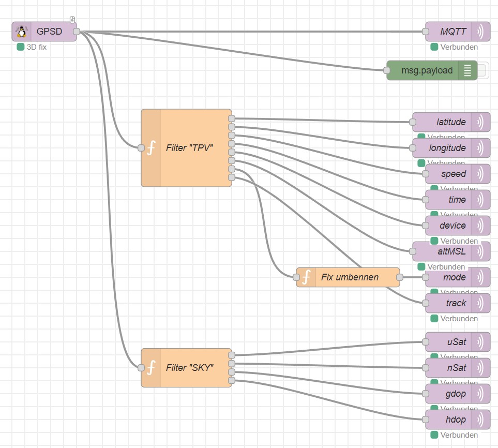Select the longitude MQTT output node
The width and height of the screenshot is (498, 448).
tap(447, 148)
